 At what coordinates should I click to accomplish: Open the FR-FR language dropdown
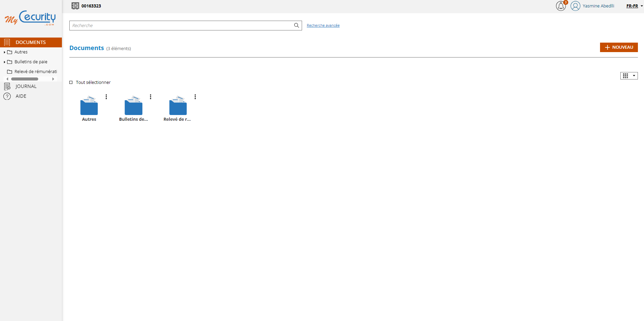point(634,6)
